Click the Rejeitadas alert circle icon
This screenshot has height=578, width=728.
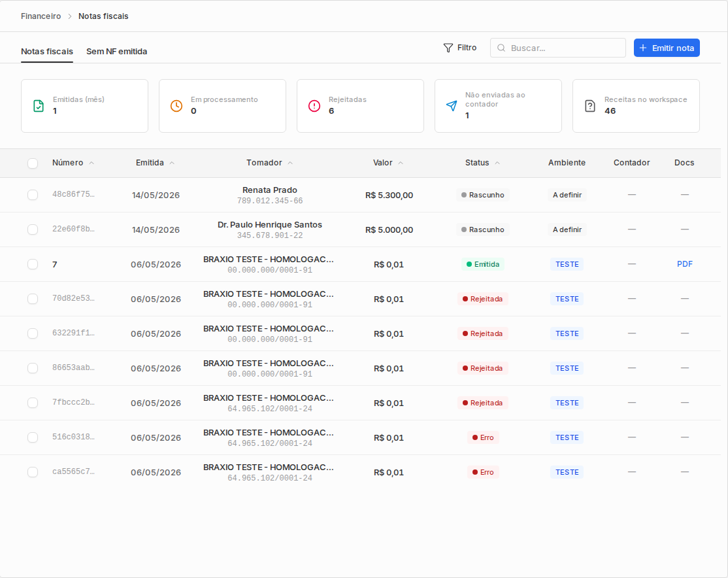(x=314, y=106)
